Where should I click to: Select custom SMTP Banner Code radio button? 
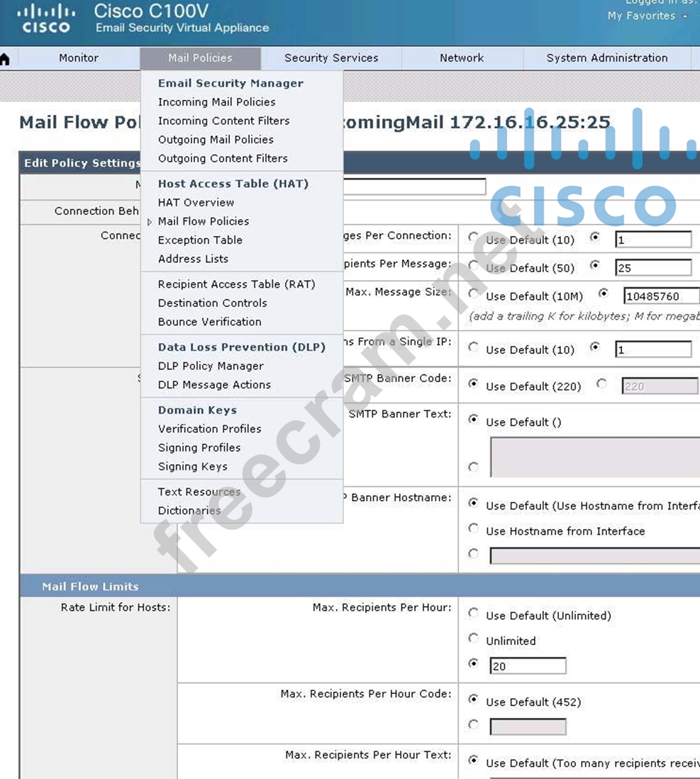tap(602, 384)
